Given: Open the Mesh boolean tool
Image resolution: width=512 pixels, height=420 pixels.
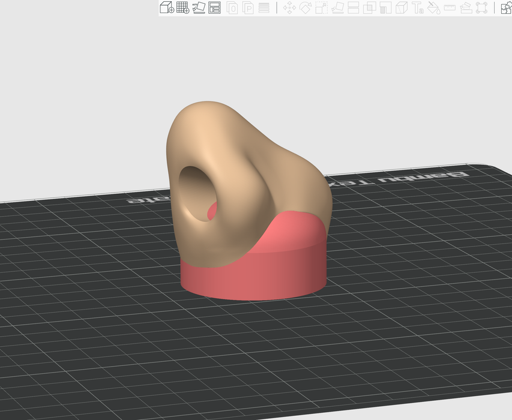Looking at the screenshot, I should pyautogui.click(x=370, y=8).
